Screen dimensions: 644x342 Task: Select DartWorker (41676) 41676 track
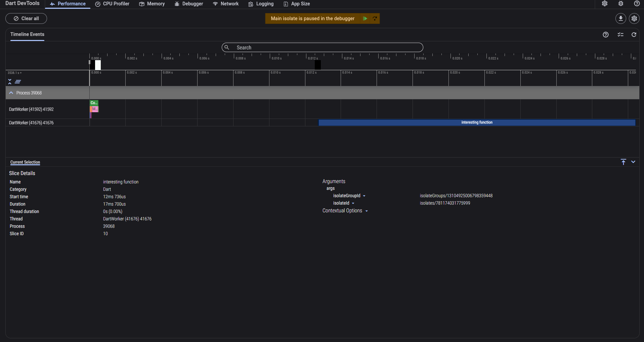(x=31, y=123)
